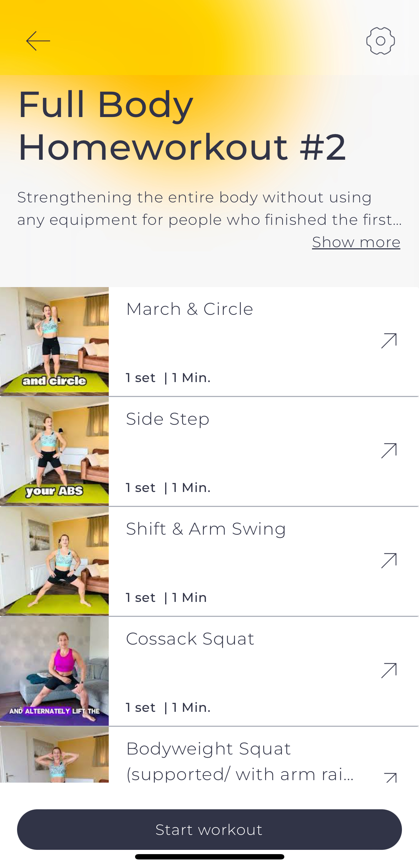Tap the back arrow icon
Viewport: 419px width, 868px height.
[38, 41]
